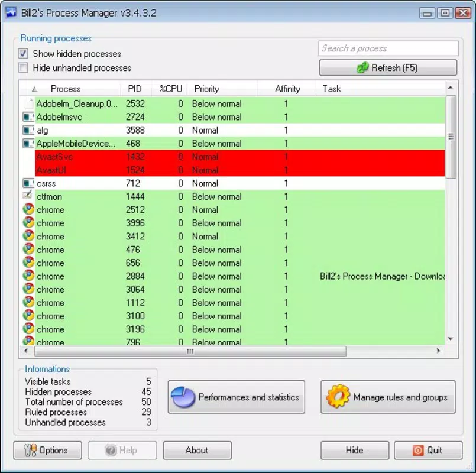Screen dimensions: 476x473
Task: Click the Search a process field
Action: pyautogui.click(x=388, y=48)
